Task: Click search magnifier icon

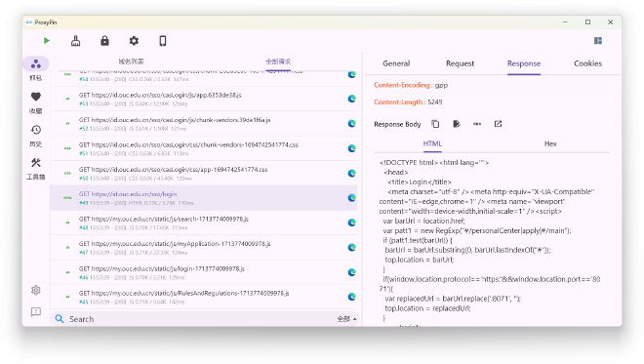Action: coord(60,319)
